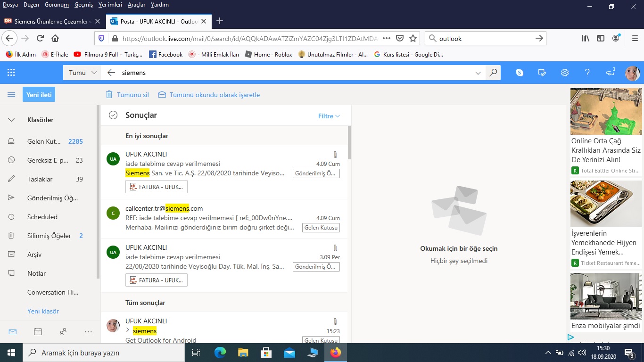Click Tümünü sil
Screen dimensions: 644x362
click(127, 95)
